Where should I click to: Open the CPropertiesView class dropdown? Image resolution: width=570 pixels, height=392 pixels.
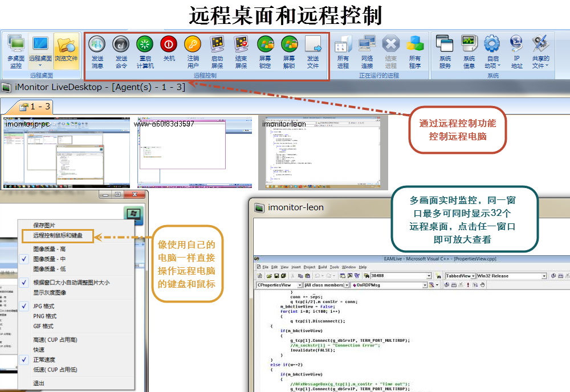(x=298, y=285)
